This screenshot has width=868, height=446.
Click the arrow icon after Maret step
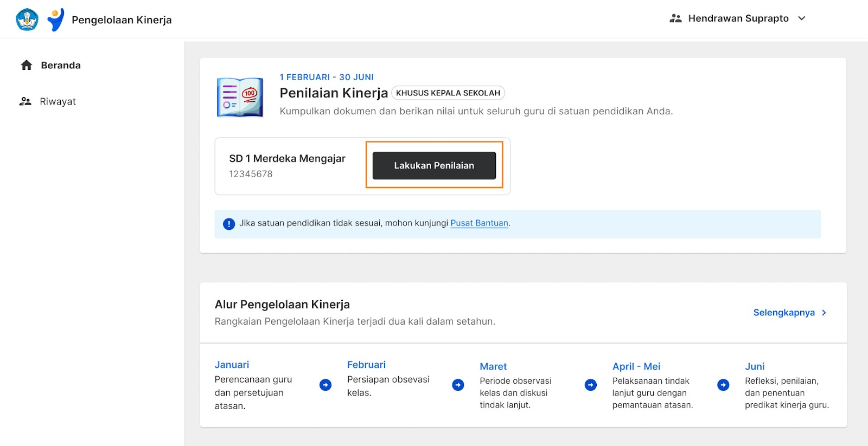[591, 385]
